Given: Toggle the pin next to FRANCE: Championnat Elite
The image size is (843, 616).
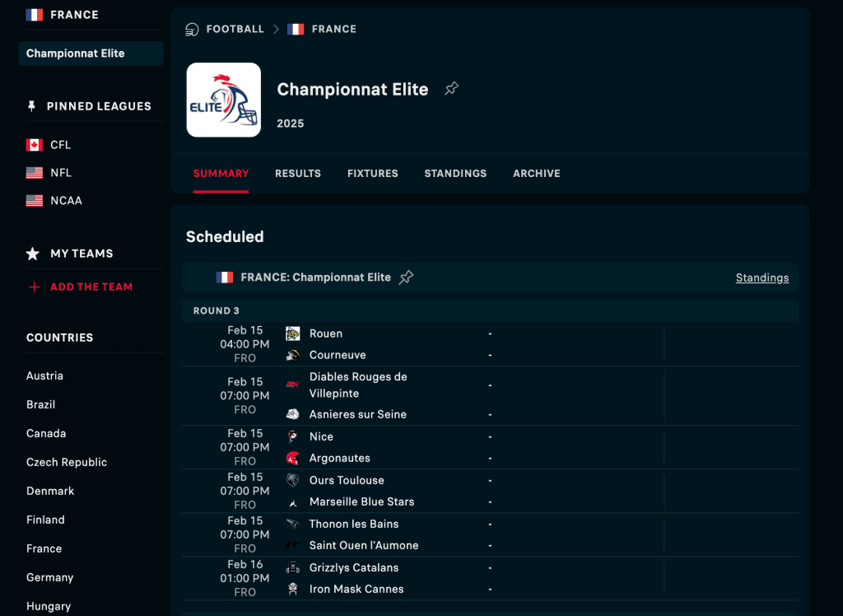Looking at the screenshot, I should (x=406, y=278).
